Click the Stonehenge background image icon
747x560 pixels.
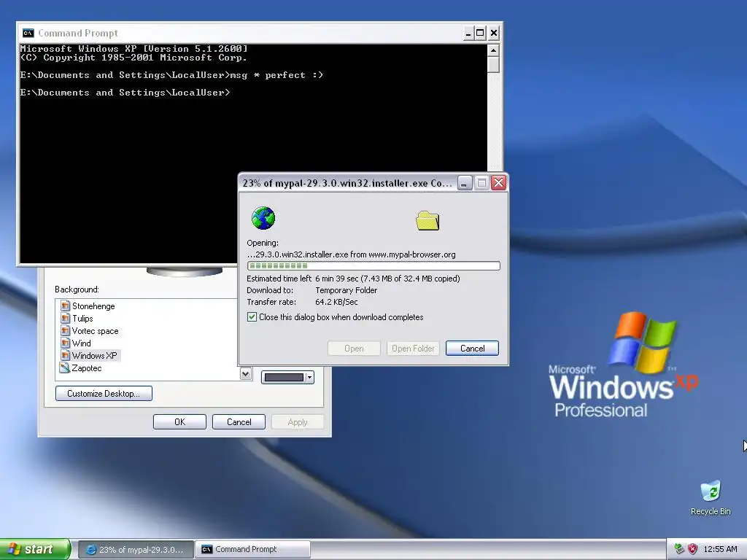(65, 306)
